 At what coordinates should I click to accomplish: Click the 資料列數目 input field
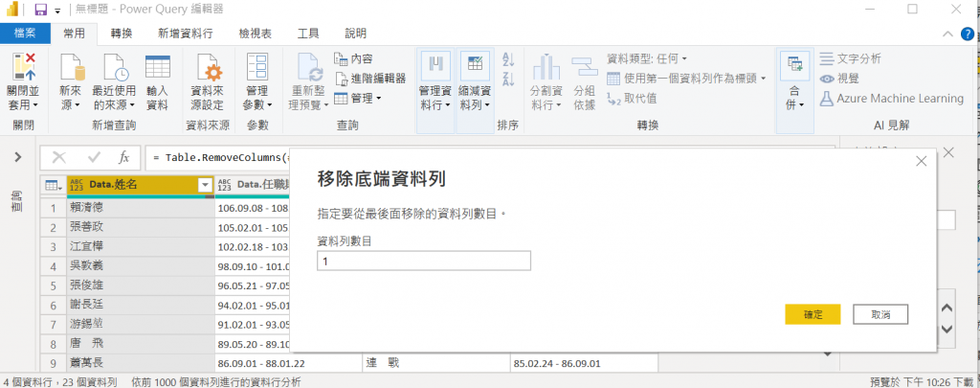coord(424,261)
